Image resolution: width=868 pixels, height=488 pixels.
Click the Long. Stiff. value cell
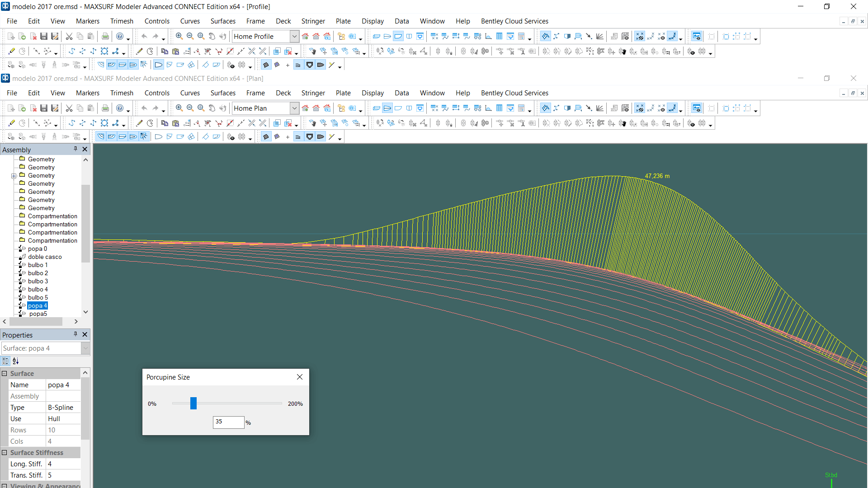tap(63, 464)
